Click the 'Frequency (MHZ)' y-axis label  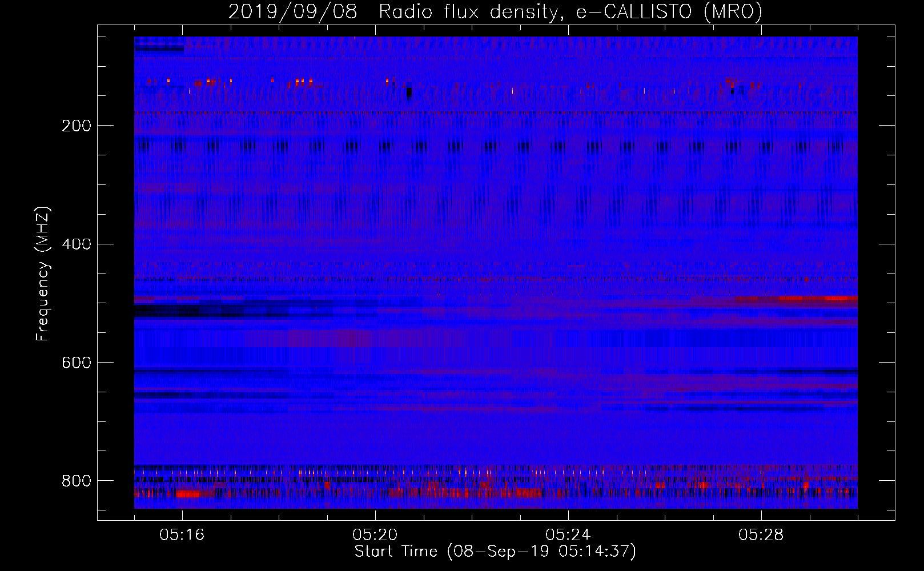43,274
